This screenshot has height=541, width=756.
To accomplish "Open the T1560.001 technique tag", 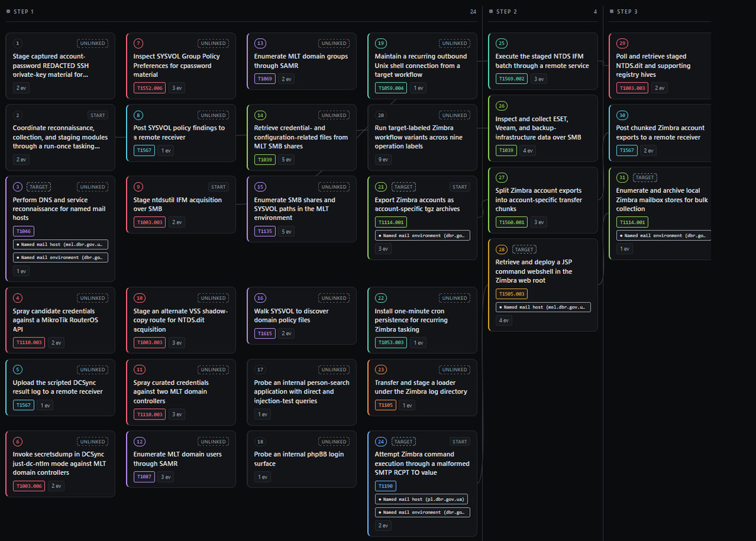I will tap(512, 222).
